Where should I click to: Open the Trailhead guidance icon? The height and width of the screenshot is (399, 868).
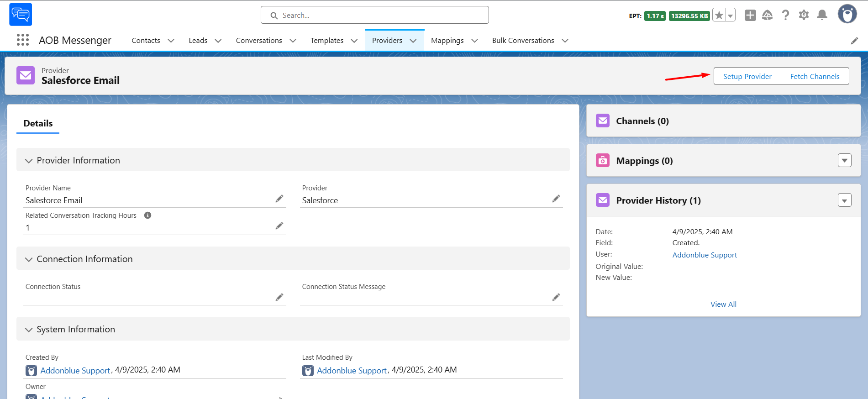click(768, 15)
